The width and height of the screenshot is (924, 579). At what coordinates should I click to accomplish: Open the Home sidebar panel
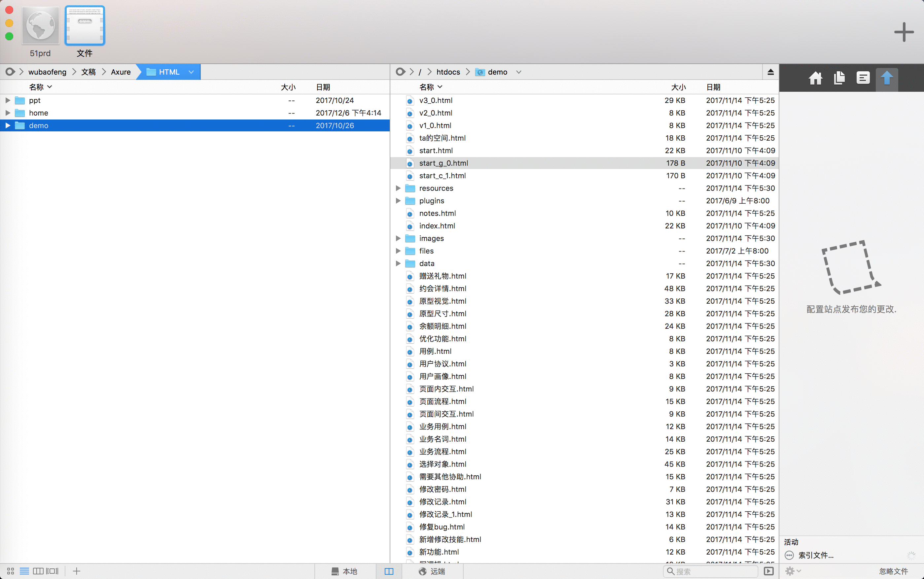[815, 78]
